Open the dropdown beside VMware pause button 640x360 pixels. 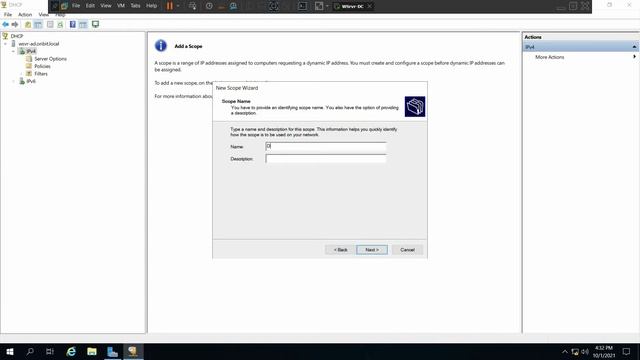click(x=178, y=6)
